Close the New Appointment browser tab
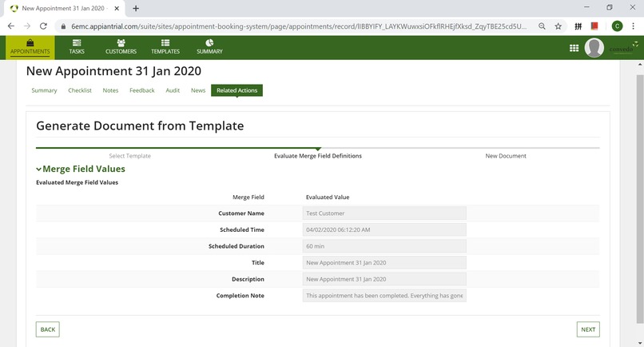The width and height of the screenshot is (644, 347). click(x=117, y=8)
